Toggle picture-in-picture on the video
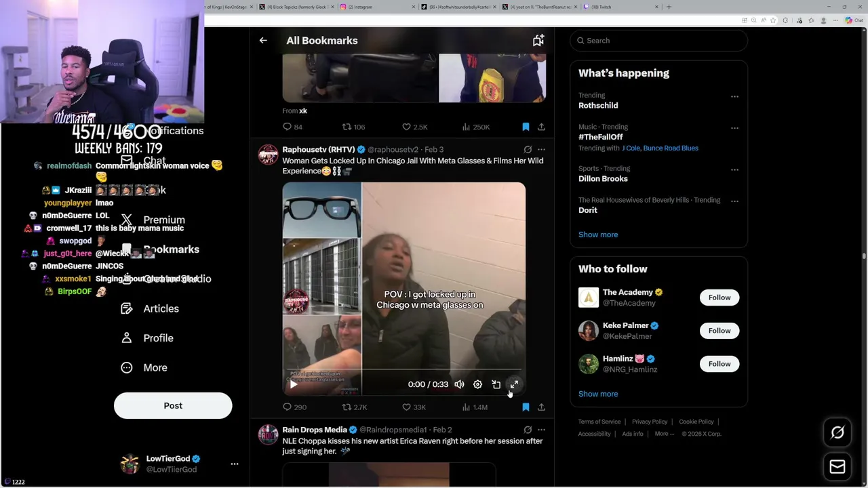 coord(496,384)
